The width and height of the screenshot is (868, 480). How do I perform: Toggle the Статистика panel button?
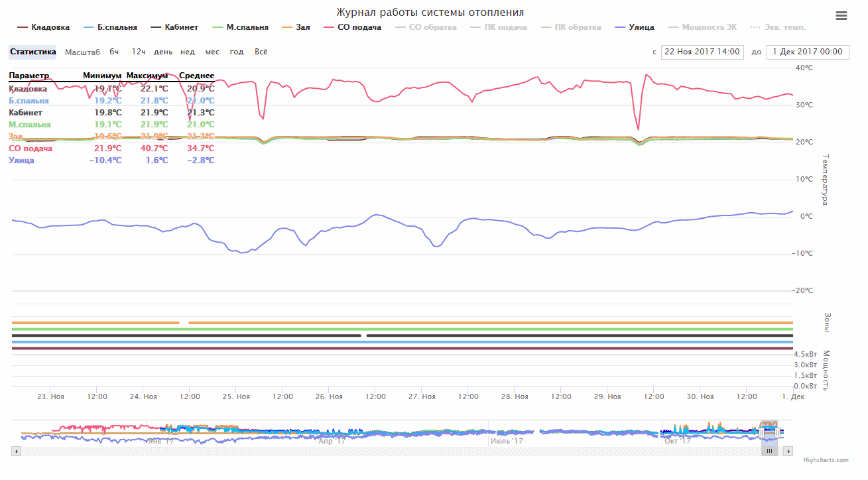32,52
